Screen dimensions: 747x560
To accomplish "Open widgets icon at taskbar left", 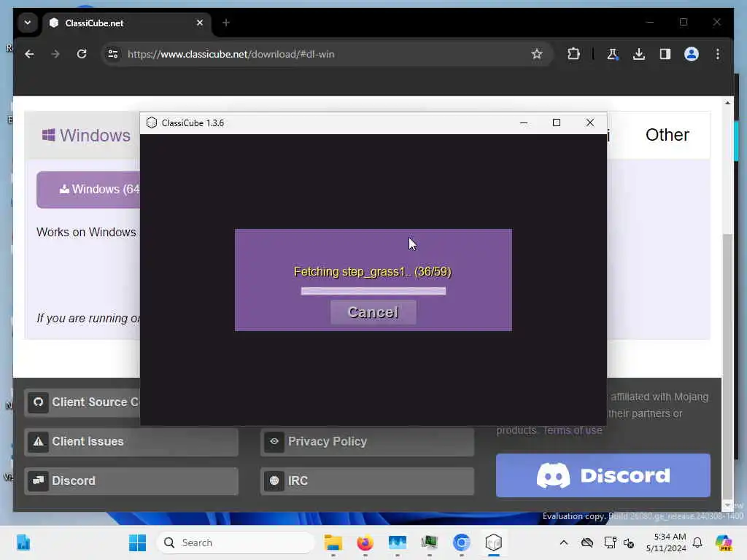I will [23, 542].
